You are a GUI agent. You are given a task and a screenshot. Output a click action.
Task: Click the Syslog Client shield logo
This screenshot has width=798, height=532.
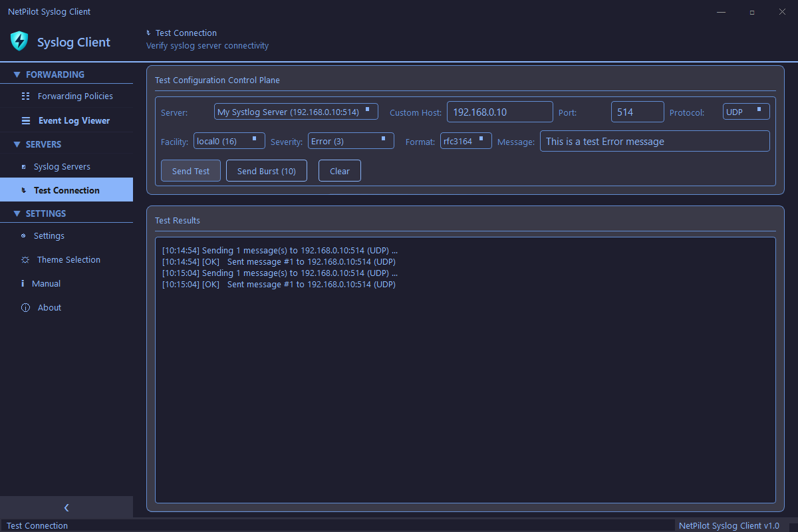pyautogui.click(x=19, y=41)
